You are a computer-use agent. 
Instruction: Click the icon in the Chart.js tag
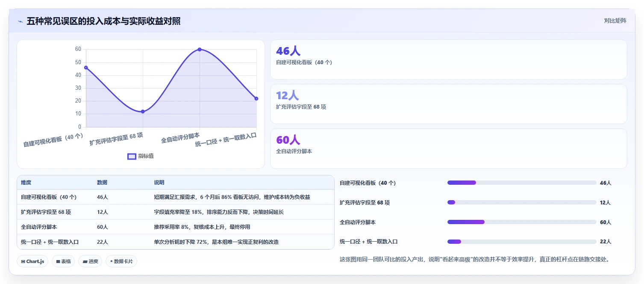coord(23,261)
